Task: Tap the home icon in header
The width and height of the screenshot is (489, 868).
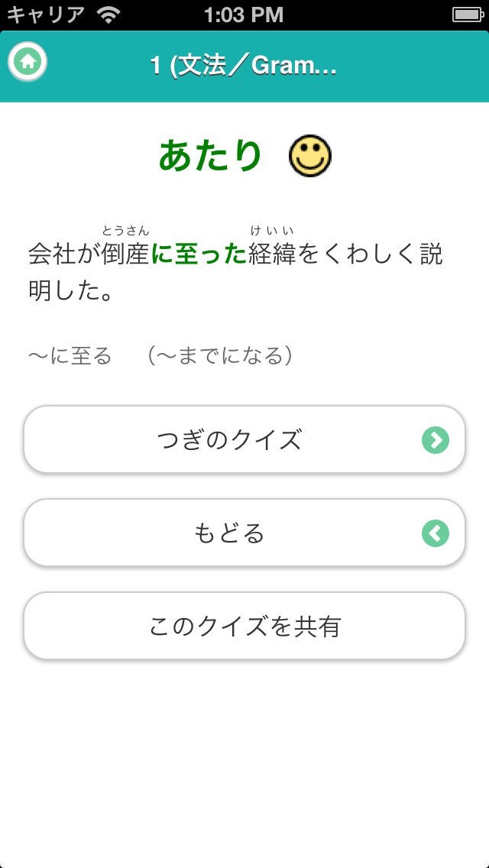Action: click(x=28, y=63)
